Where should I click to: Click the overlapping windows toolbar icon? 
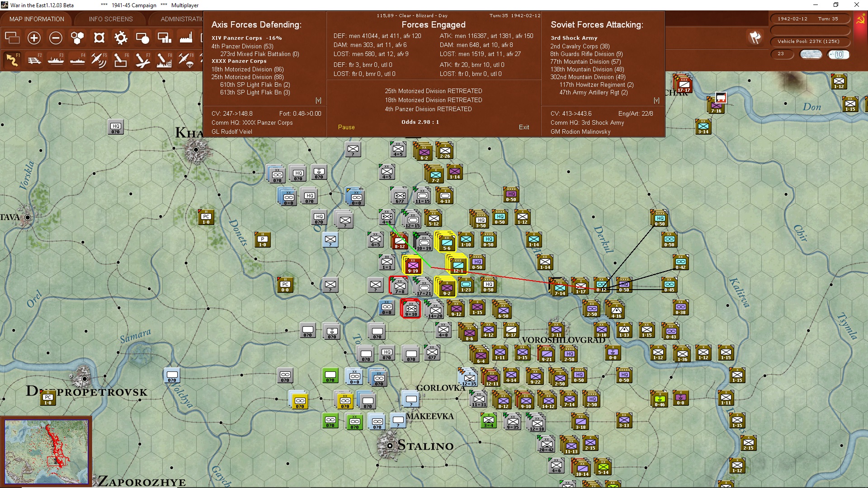[12, 38]
